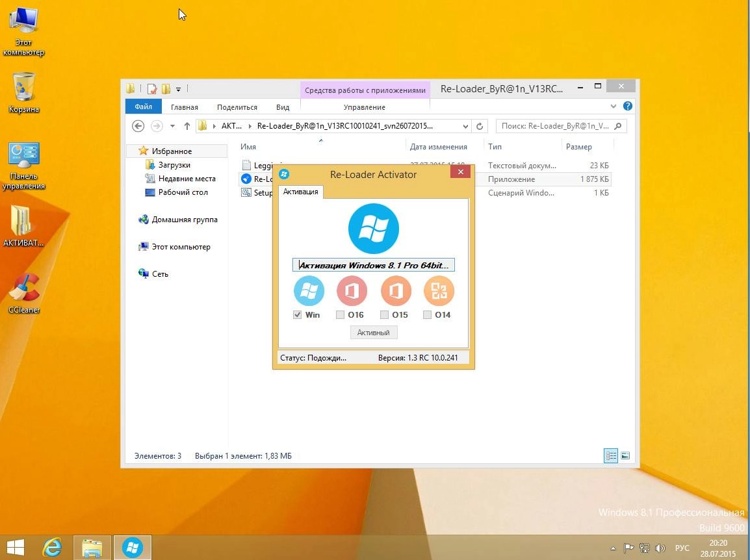Go forward in Explorer navigation
The height and width of the screenshot is (560, 750).
pyautogui.click(x=157, y=126)
